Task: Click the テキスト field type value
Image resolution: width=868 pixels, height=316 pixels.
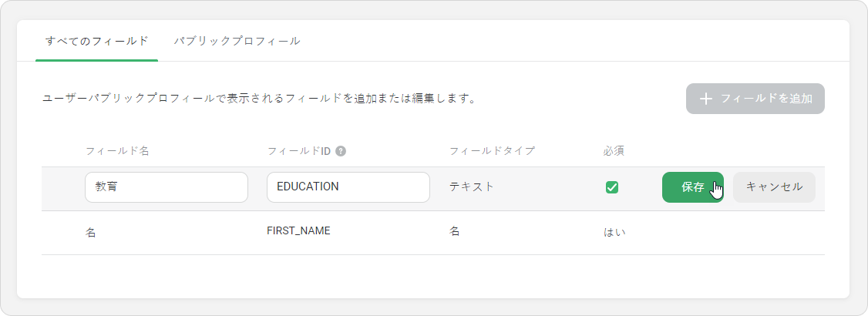Action: (472, 187)
